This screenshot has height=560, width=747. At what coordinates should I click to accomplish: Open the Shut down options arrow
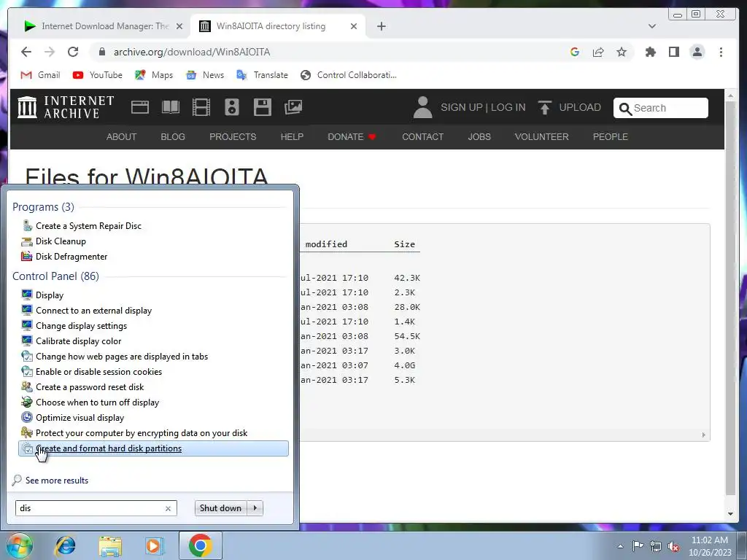[255, 508]
